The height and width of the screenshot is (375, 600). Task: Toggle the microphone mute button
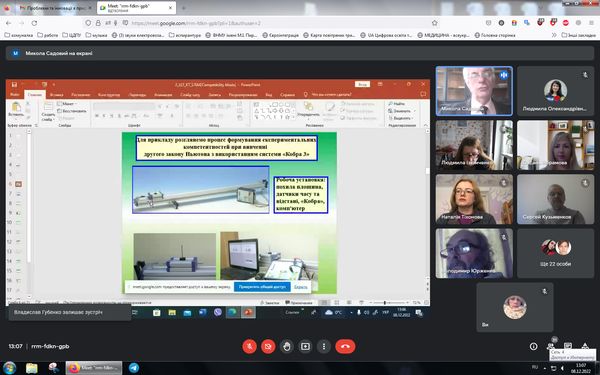point(249,346)
